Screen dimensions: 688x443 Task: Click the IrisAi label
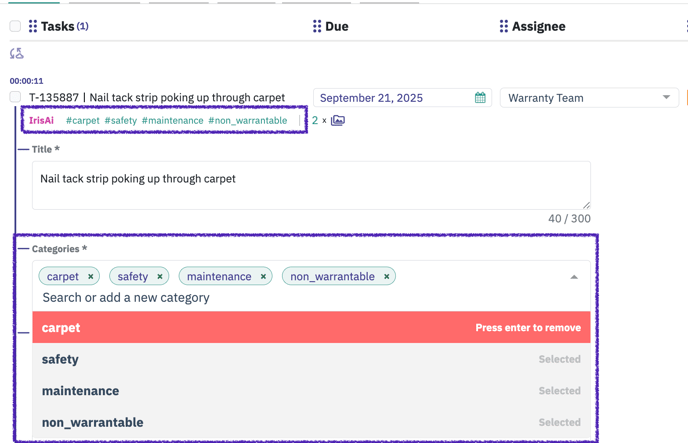tap(41, 120)
